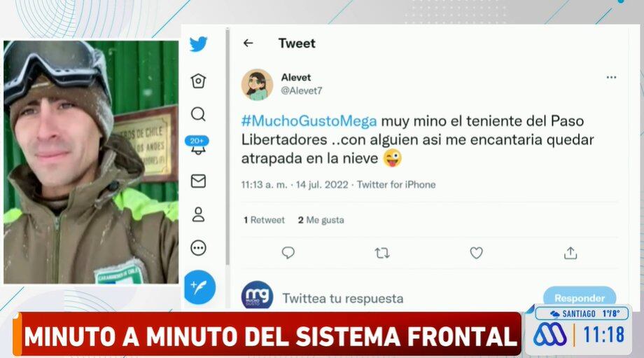Image resolution: width=644 pixels, height=358 pixels.
Task: Open the tweet's three-dot options menu
Action: click(611, 77)
